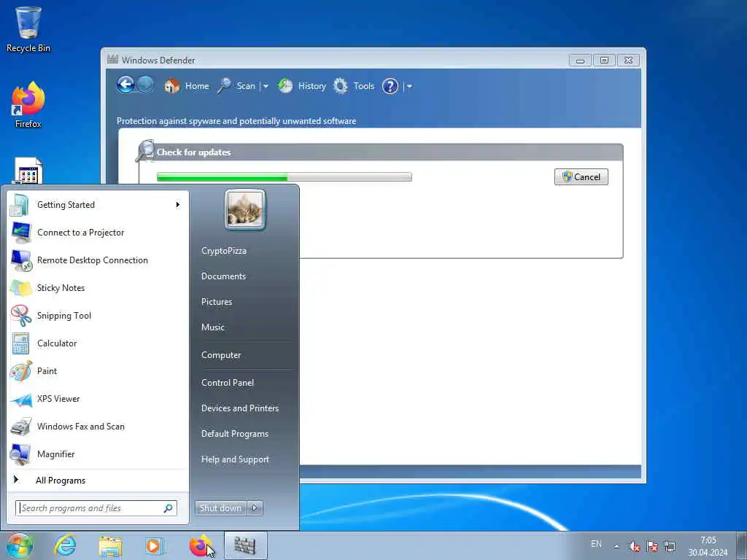Launch Connect to a Projector
747x560 pixels.
point(97,233)
